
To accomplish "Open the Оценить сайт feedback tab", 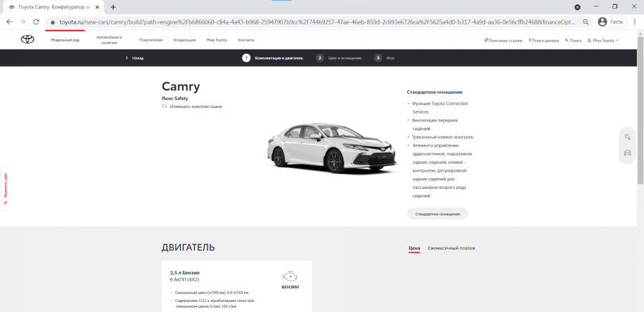I will tap(5, 187).
